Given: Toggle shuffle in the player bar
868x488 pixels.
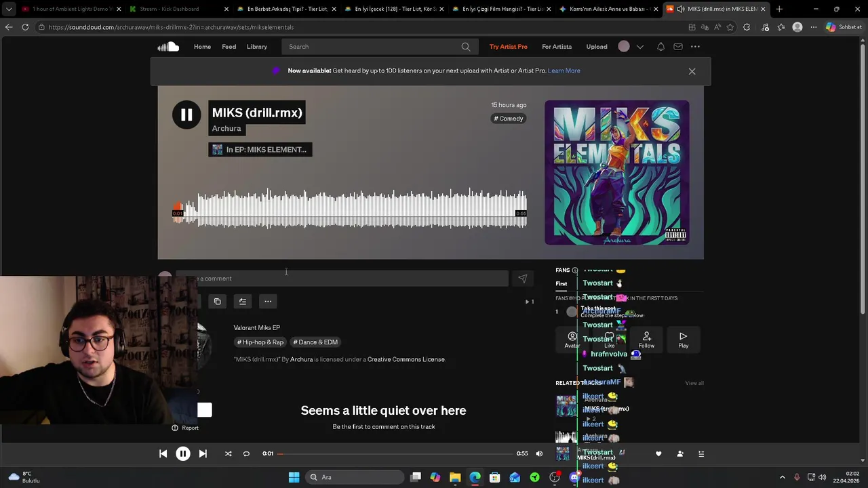Looking at the screenshot, I should 228,453.
